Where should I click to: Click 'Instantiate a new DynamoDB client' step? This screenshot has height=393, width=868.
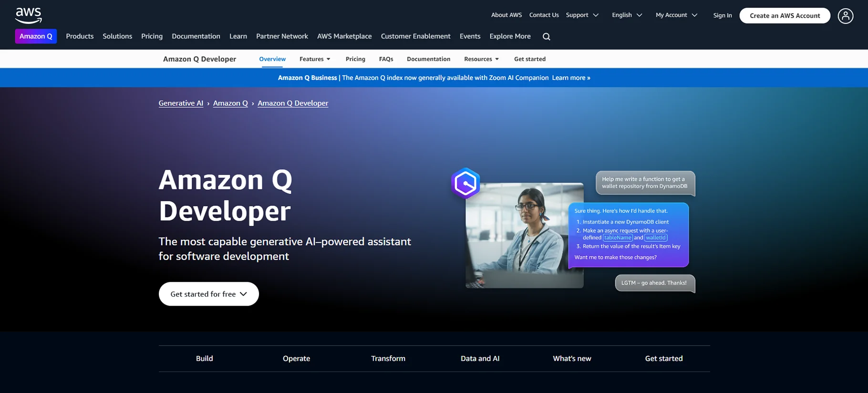(626, 222)
